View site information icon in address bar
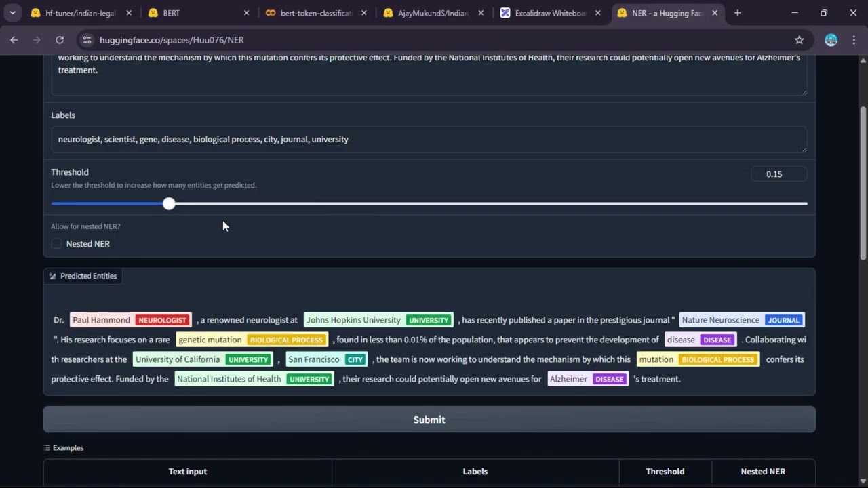 tap(86, 40)
